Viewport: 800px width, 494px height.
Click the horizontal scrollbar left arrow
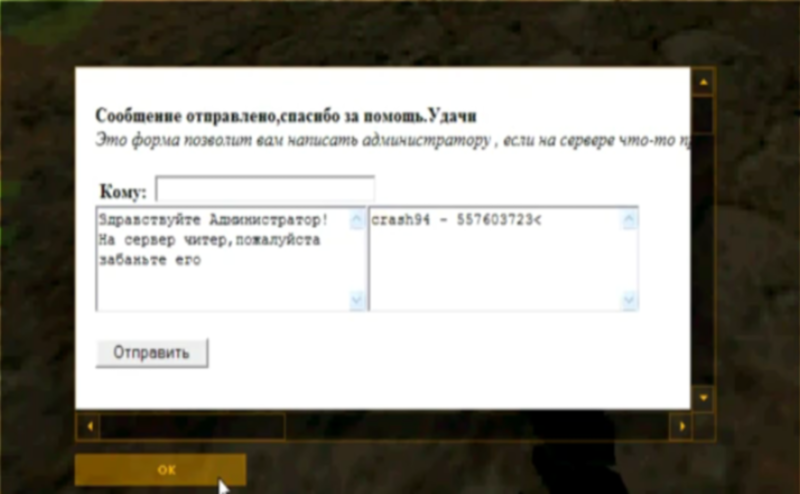click(x=88, y=427)
